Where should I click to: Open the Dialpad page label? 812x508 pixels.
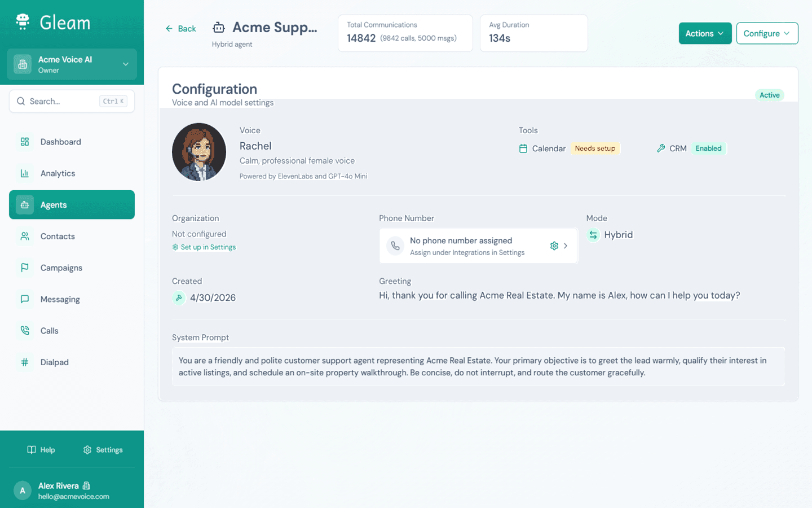tap(54, 362)
